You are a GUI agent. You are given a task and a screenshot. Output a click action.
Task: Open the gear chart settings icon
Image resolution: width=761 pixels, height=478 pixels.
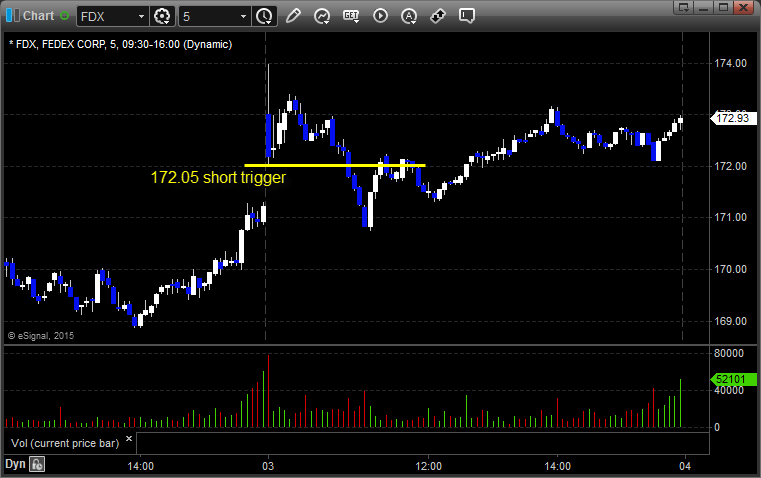(162, 16)
